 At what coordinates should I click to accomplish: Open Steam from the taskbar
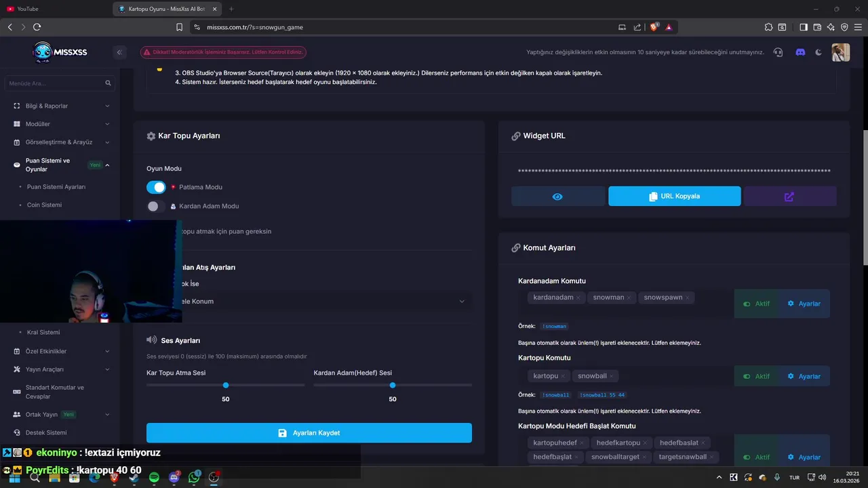pyautogui.click(x=134, y=477)
